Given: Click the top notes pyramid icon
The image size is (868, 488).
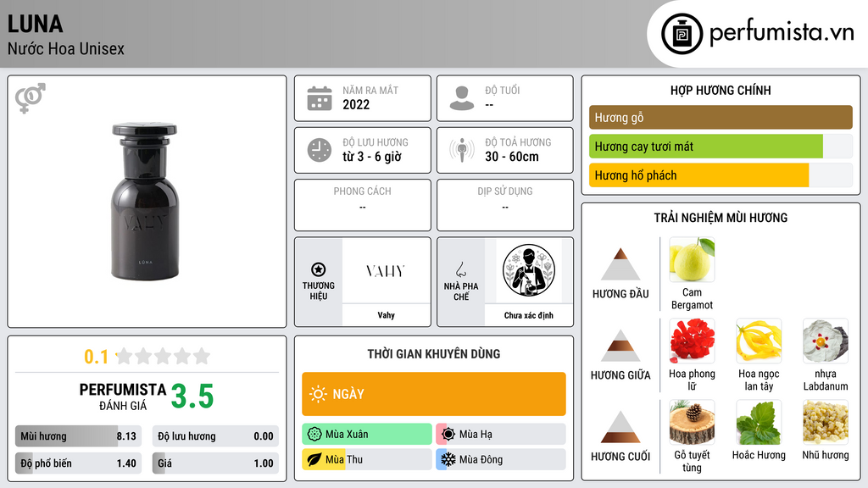Looking at the screenshot, I should [620, 264].
